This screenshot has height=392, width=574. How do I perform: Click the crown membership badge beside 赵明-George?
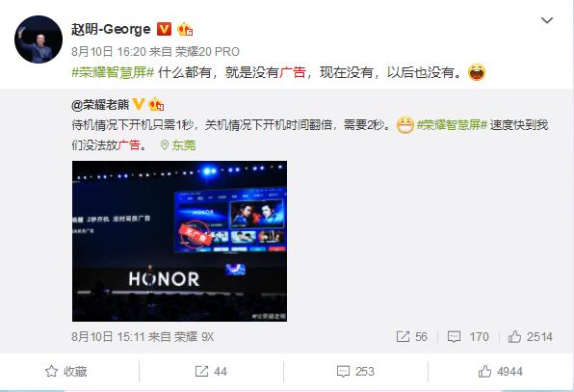pos(185,29)
